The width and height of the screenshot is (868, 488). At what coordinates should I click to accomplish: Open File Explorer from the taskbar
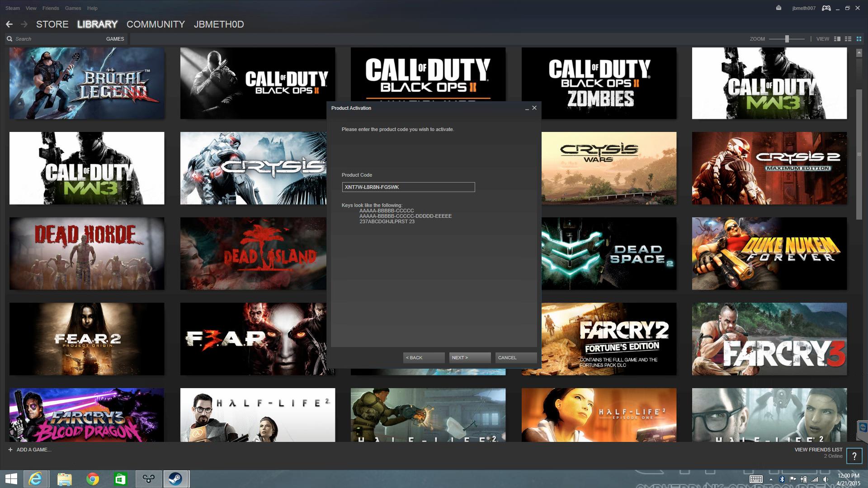[x=64, y=479]
